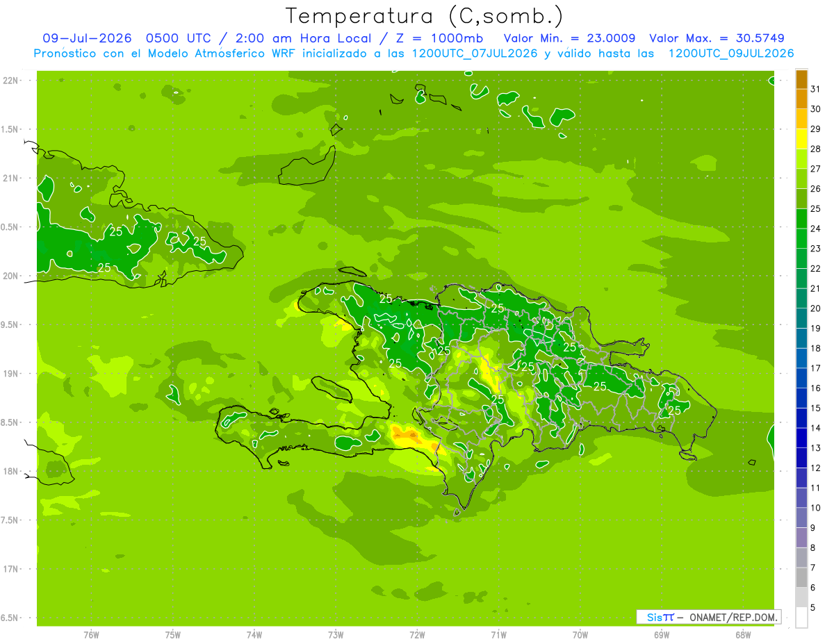Click the title 'Temperatura (C,somb.)'
Screen dimensions: 834x644
point(425,16)
